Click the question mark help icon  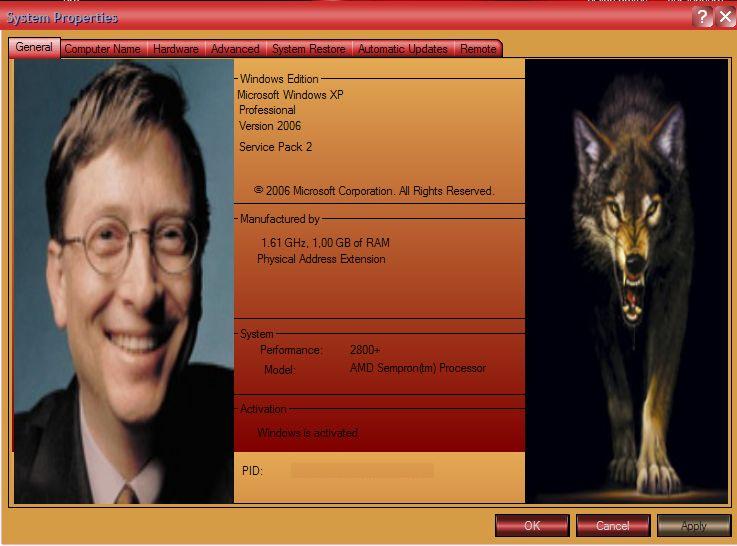[702, 17]
